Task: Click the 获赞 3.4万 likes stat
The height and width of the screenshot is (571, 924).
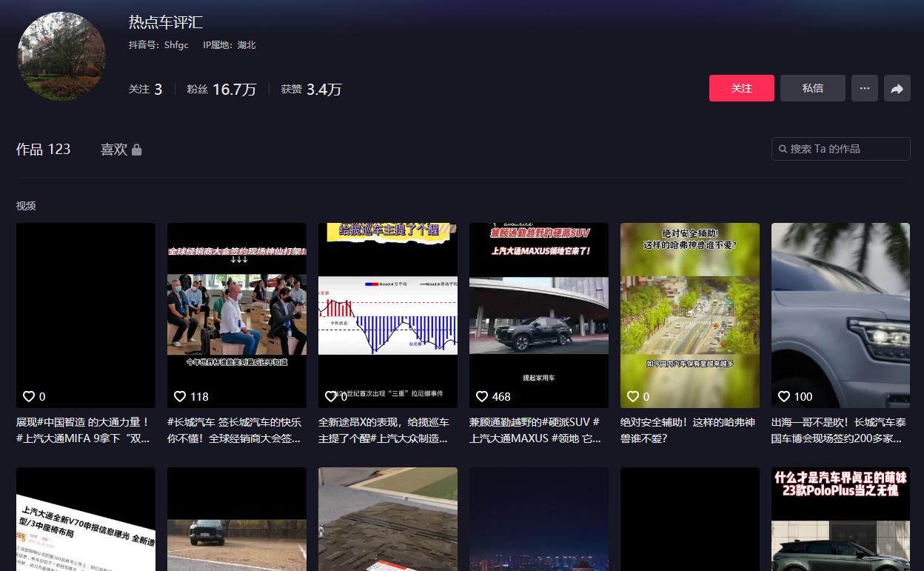Action: [312, 89]
